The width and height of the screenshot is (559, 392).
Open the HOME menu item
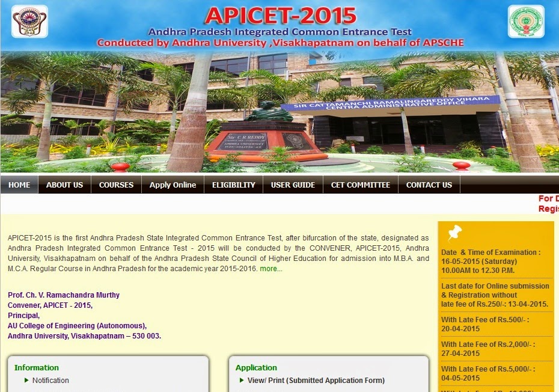(x=19, y=185)
